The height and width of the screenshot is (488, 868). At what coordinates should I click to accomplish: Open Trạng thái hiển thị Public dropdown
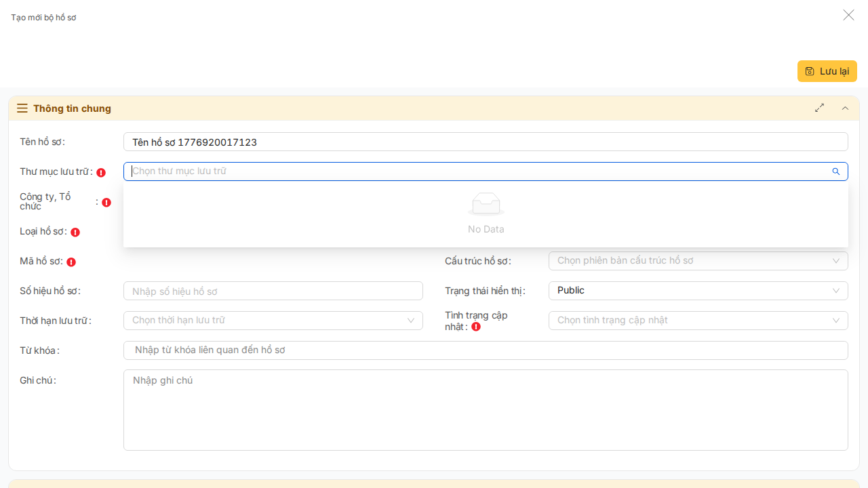pyautogui.click(x=698, y=291)
